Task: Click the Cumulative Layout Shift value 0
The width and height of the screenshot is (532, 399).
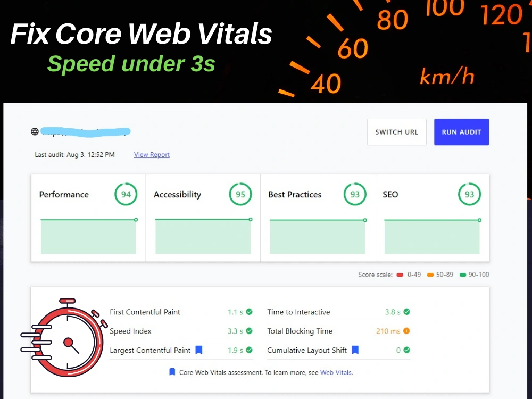Action: (x=398, y=350)
